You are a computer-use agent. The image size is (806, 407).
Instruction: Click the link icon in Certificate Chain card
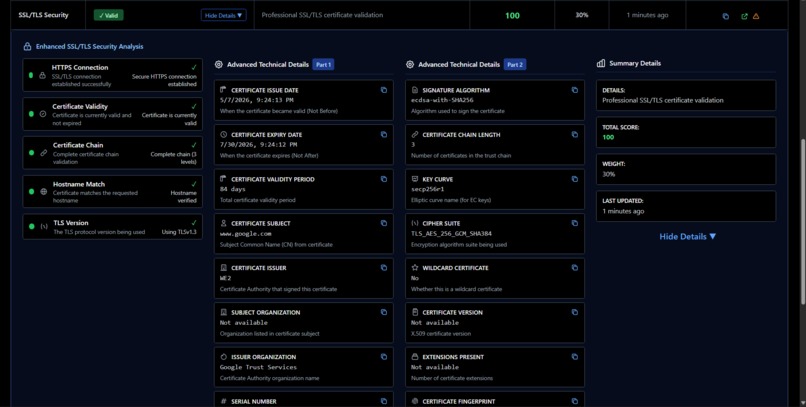pos(44,153)
